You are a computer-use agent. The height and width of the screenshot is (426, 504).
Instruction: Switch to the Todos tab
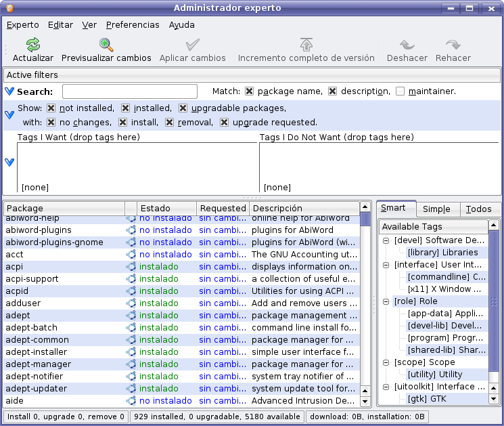478,209
